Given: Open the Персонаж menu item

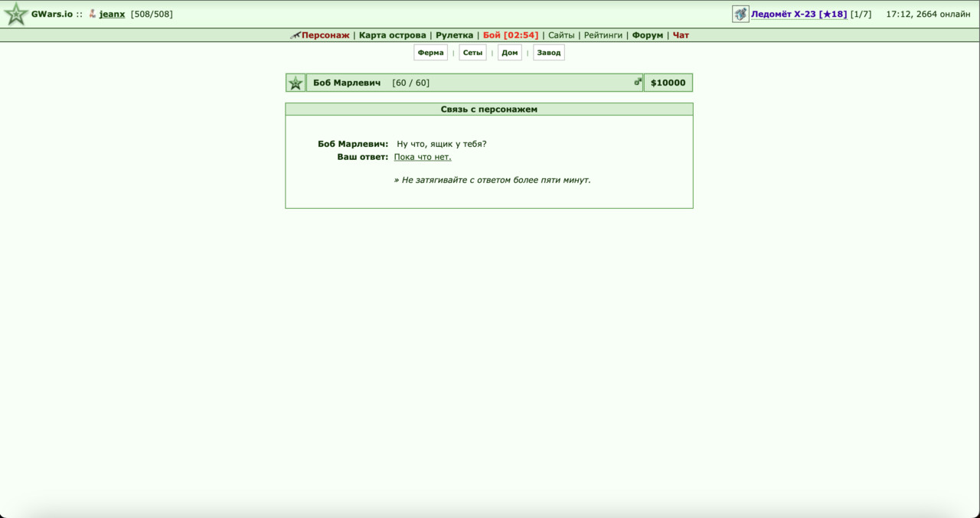Looking at the screenshot, I should [x=325, y=35].
